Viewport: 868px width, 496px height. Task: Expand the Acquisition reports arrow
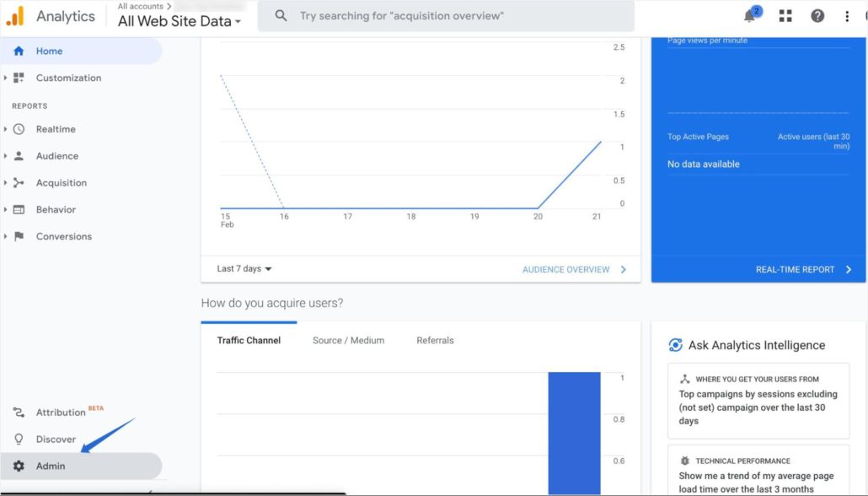click(5, 182)
